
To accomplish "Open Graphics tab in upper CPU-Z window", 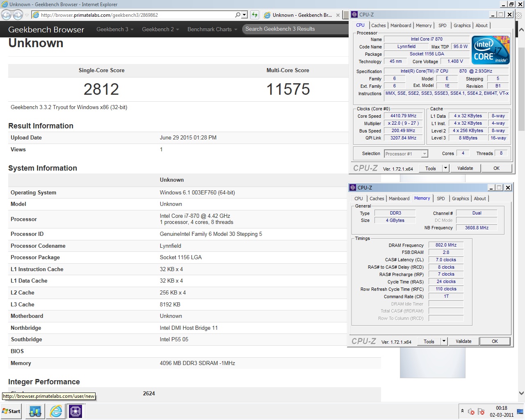I will point(462,25).
